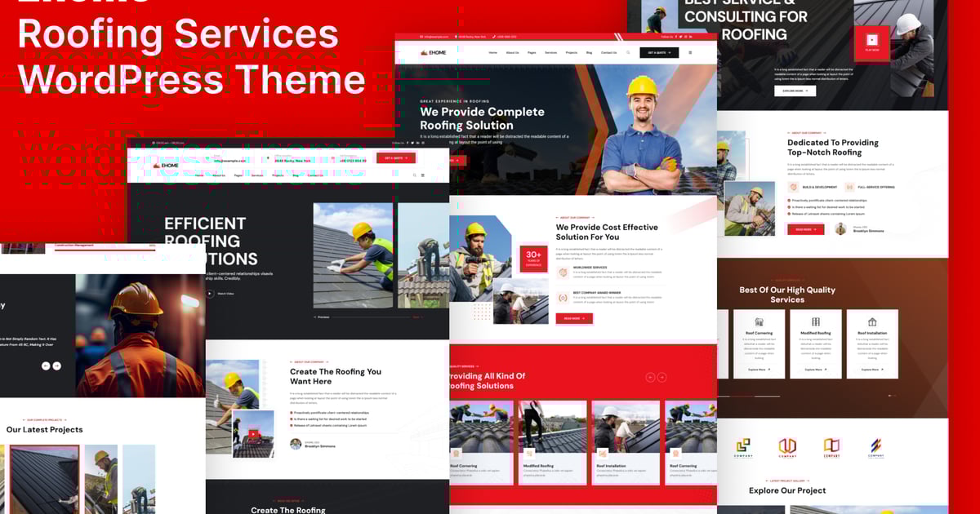
Task: Click Read More under Dedicated To Providing
Action: [805, 229]
